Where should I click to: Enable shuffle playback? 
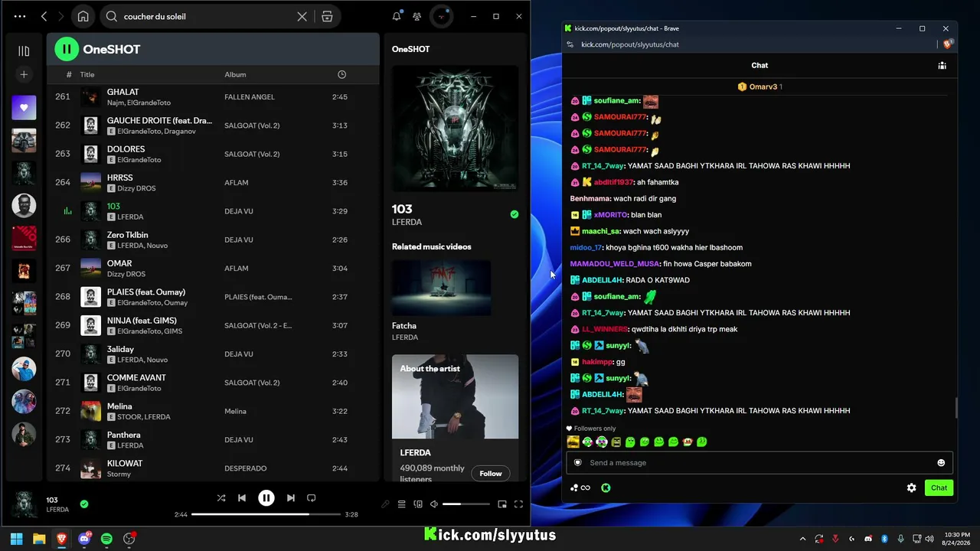(x=221, y=498)
